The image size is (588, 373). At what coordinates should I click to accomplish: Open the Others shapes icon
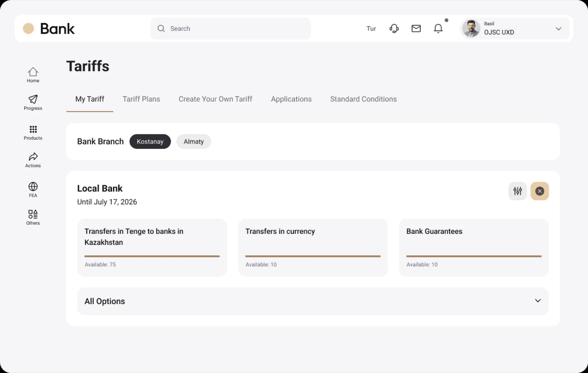[33, 214]
